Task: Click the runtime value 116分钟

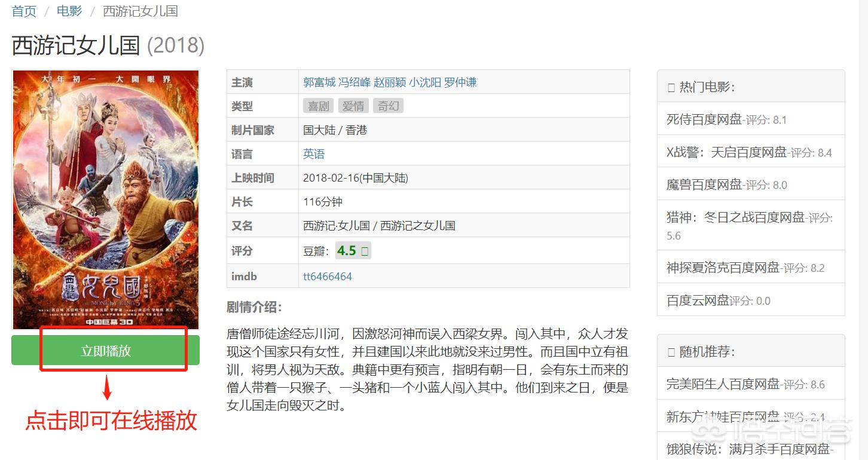Action: (x=323, y=201)
